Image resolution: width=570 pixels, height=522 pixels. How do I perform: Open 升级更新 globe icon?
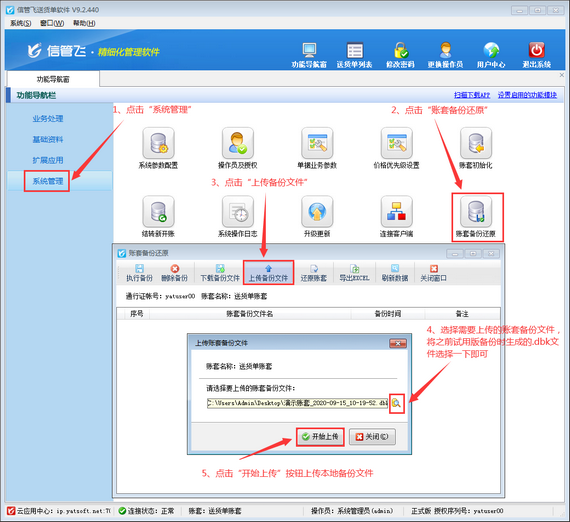point(317,212)
